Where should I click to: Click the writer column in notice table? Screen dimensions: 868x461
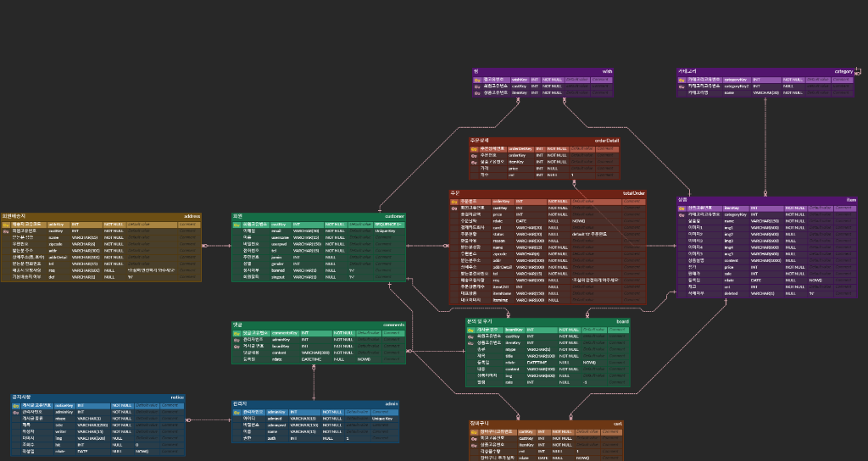60,431
